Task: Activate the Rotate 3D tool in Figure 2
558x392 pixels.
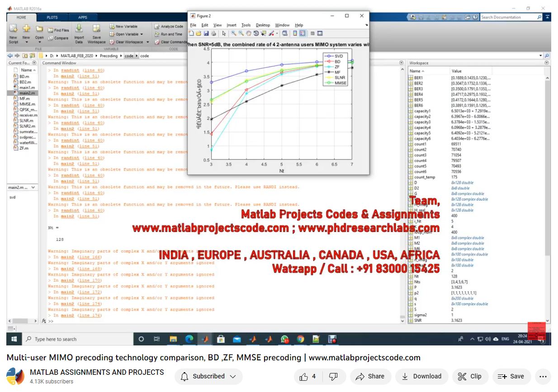Action: pyautogui.click(x=256, y=33)
